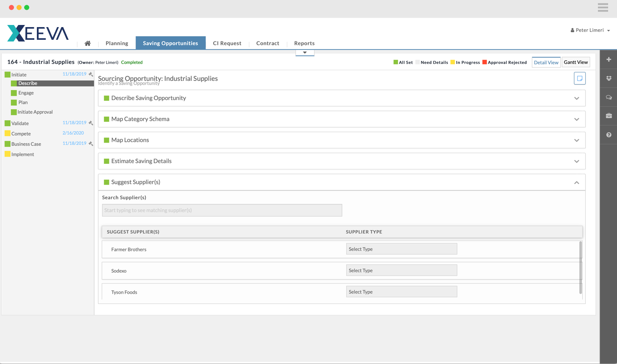
Task: Click the plus icon in right sidebar
Action: 609,60
